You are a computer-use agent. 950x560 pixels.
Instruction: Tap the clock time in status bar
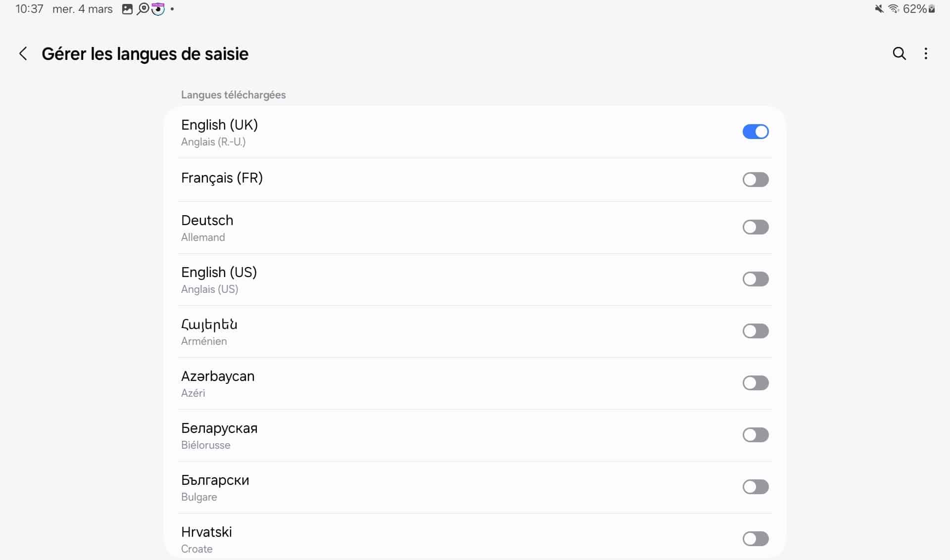point(29,9)
